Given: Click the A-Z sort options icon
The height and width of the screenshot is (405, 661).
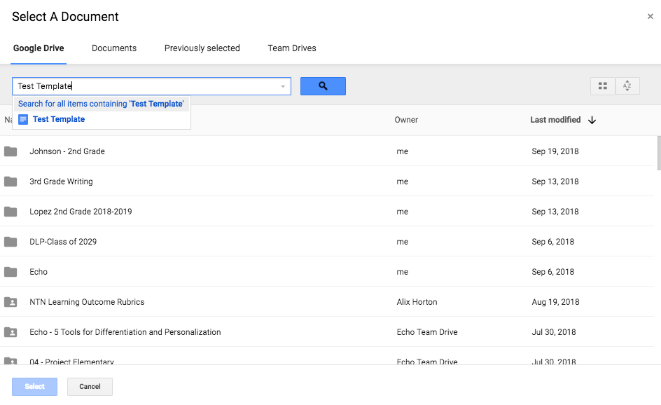Looking at the screenshot, I should pos(628,87).
